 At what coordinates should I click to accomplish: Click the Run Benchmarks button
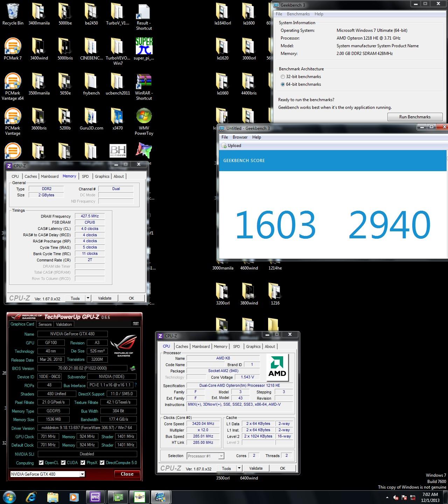tap(415, 117)
